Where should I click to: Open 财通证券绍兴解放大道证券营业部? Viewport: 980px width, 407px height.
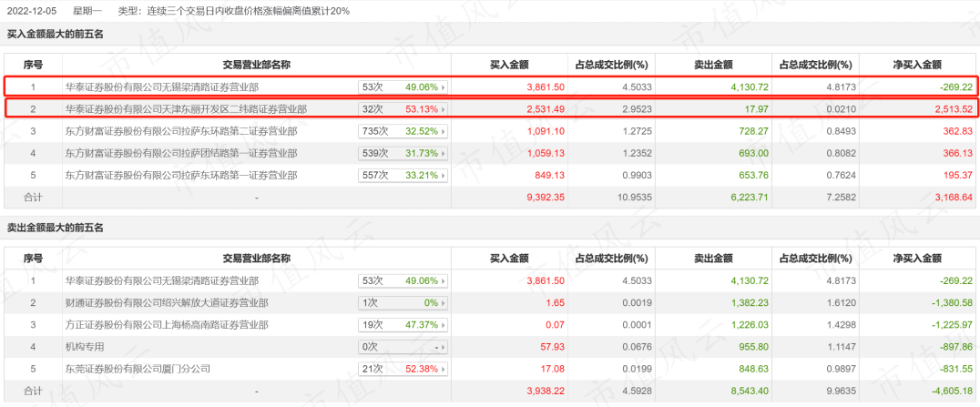click(167, 303)
